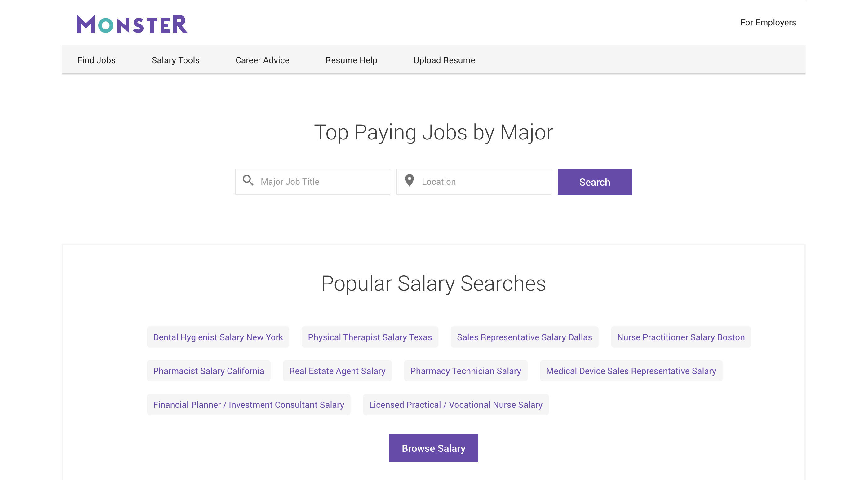The image size is (868, 480).
Task: Open Nurse Practitioner Salary Boston search
Action: click(x=681, y=337)
